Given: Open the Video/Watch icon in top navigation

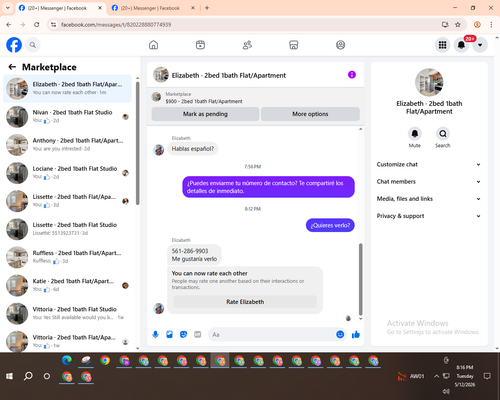Looking at the screenshot, I should pos(200,45).
